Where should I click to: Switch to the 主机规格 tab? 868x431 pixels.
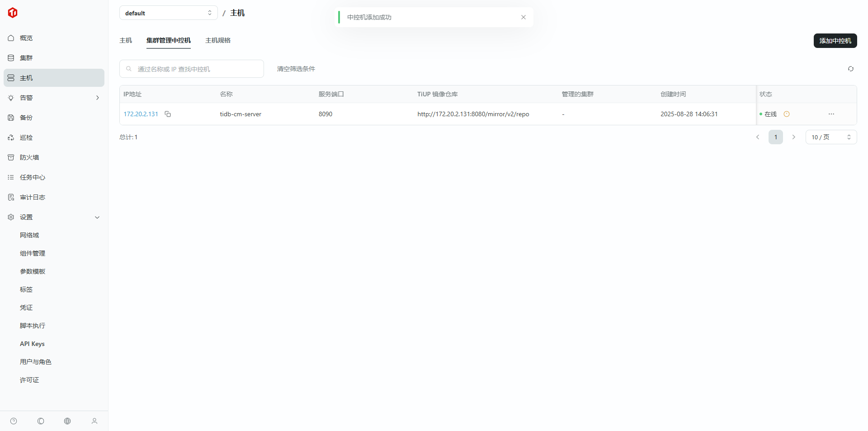coord(218,40)
